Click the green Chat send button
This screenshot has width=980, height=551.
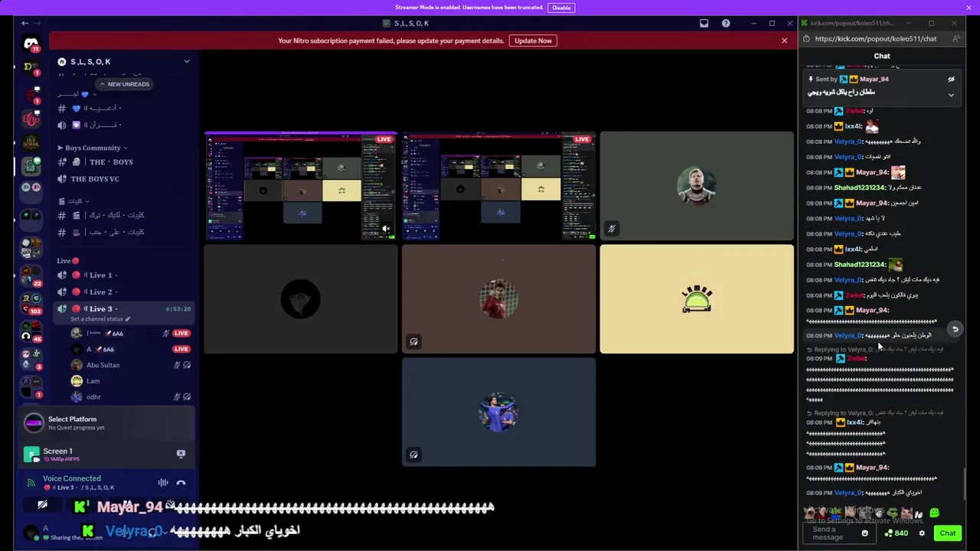(948, 533)
